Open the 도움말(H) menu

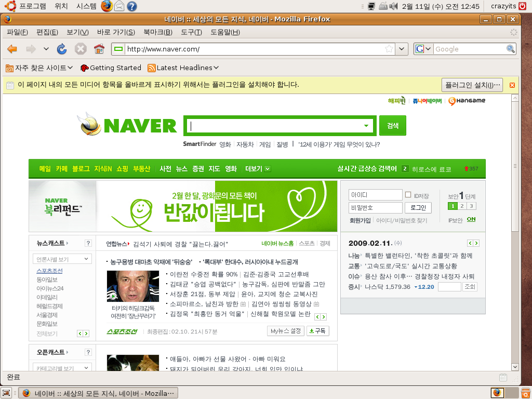225,32
